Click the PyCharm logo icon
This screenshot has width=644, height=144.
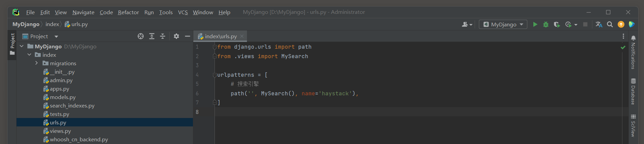click(16, 12)
